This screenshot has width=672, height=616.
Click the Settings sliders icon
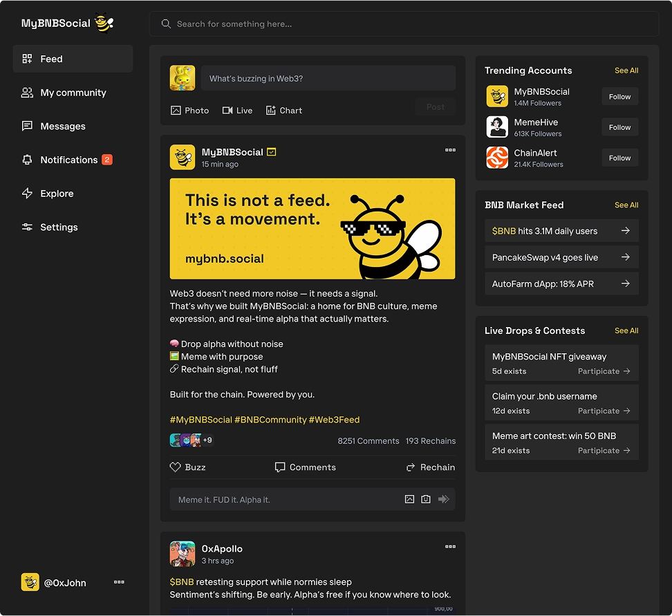pyautogui.click(x=27, y=227)
